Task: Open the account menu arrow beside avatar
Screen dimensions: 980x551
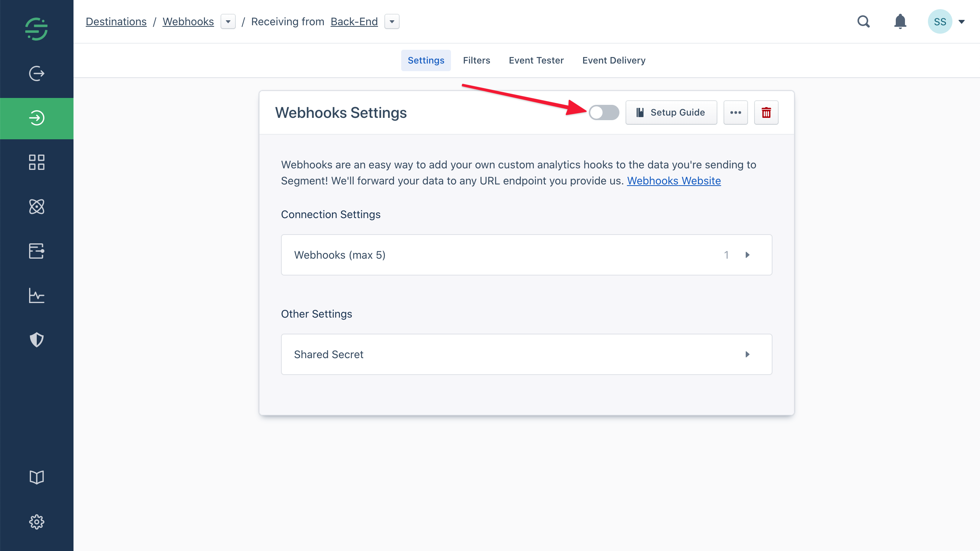Action: click(962, 21)
